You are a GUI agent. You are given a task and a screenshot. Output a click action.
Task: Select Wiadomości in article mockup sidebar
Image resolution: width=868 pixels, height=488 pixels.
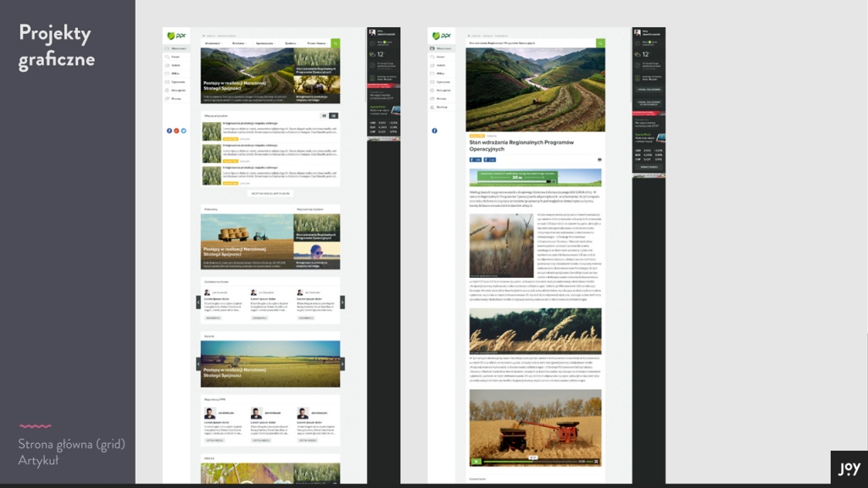[x=440, y=48]
